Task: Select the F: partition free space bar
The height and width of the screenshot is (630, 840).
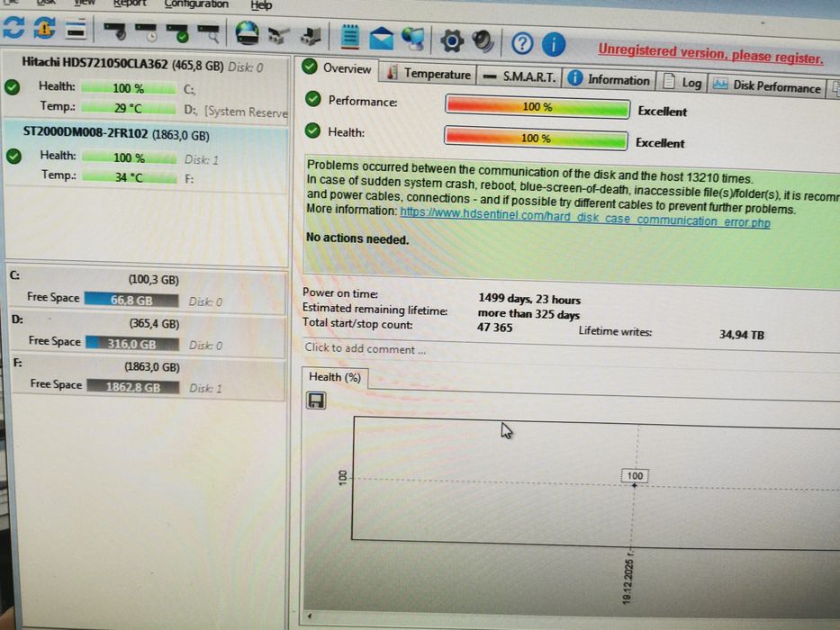Action: click(x=133, y=386)
